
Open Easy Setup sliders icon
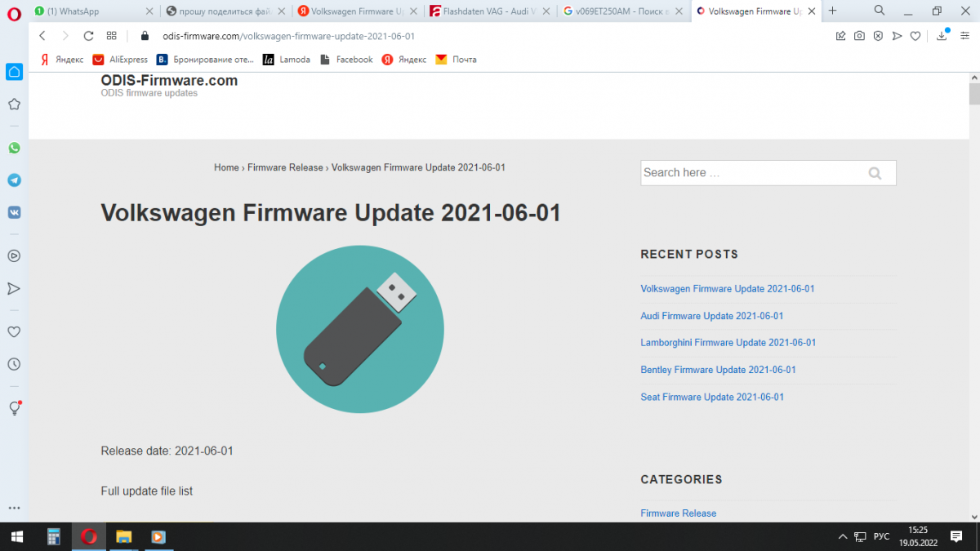(x=964, y=36)
